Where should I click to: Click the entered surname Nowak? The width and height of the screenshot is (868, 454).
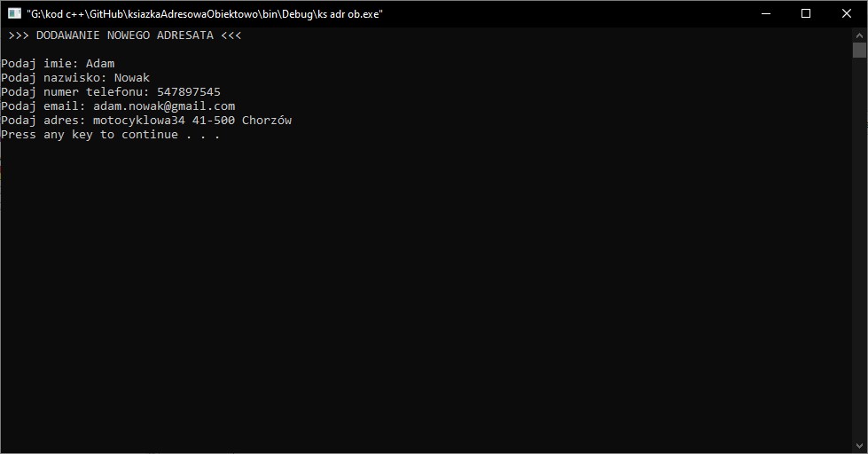[x=132, y=78]
